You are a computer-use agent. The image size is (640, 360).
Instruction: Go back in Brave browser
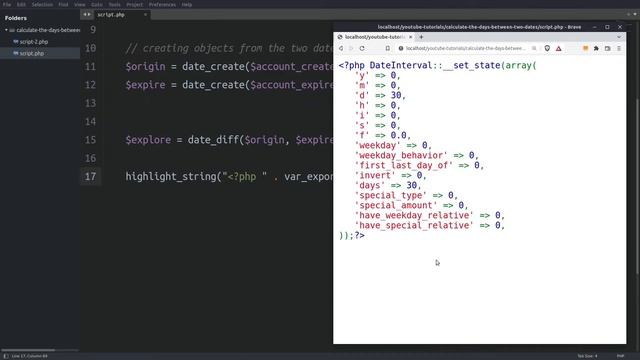[341, 48]
